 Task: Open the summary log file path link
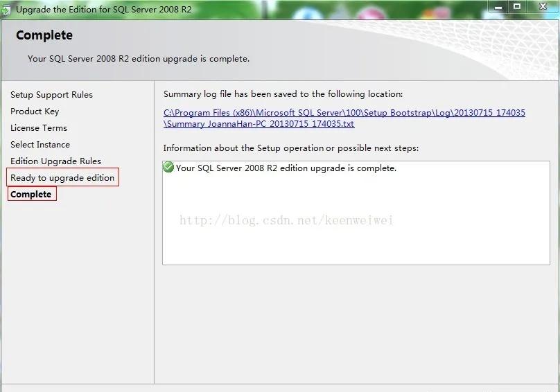coord(344,118)
